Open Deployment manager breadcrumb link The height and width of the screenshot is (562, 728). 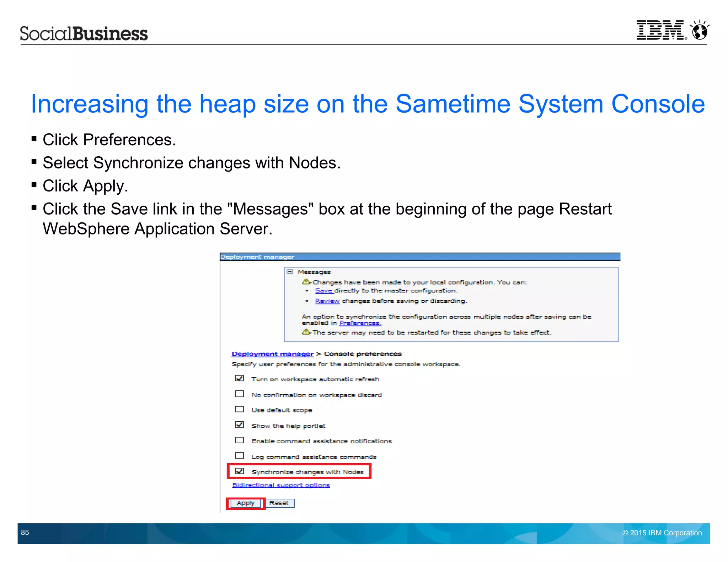click(x=273, y=354)
